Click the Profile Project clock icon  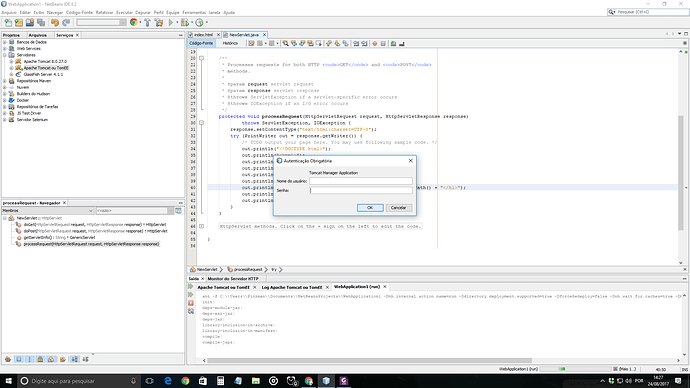click(x=199, y=22)
